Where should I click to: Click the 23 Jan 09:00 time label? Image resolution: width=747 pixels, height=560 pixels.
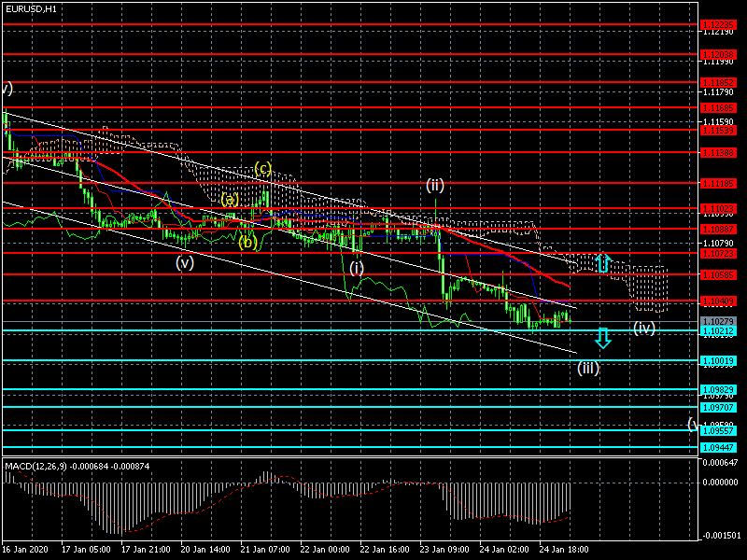point(443,550)
